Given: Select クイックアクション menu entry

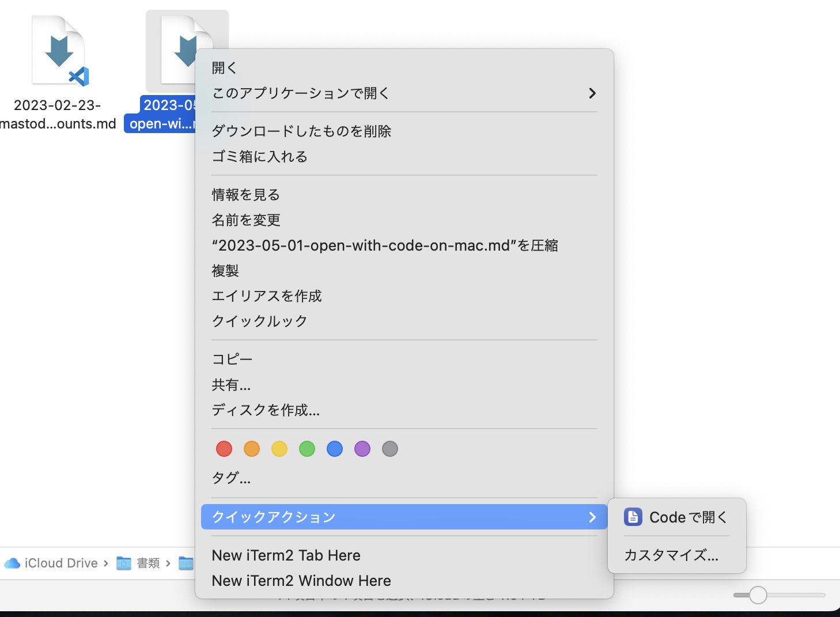Looking at the screenshot, I should click(404, 517).
